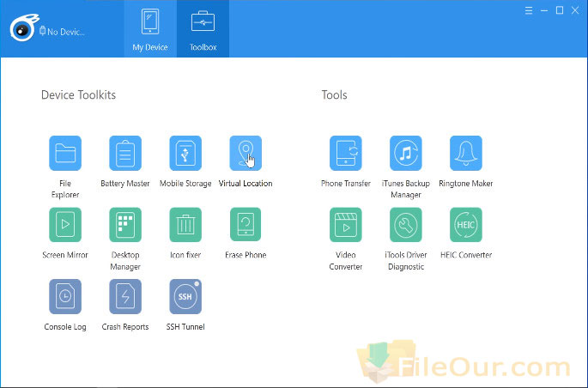Open the Ringtone Maker
The image size is (588, 388).
466,154
